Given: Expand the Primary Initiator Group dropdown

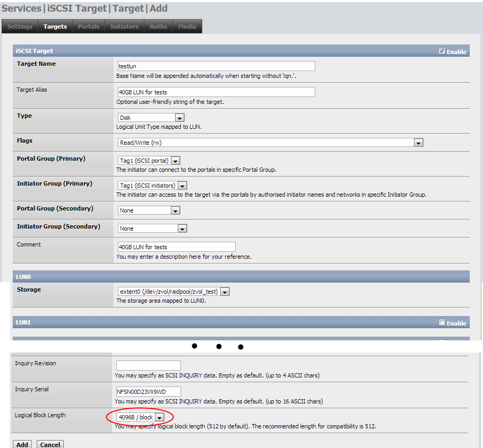Looking at the screenshot, I should pos(153,186).
